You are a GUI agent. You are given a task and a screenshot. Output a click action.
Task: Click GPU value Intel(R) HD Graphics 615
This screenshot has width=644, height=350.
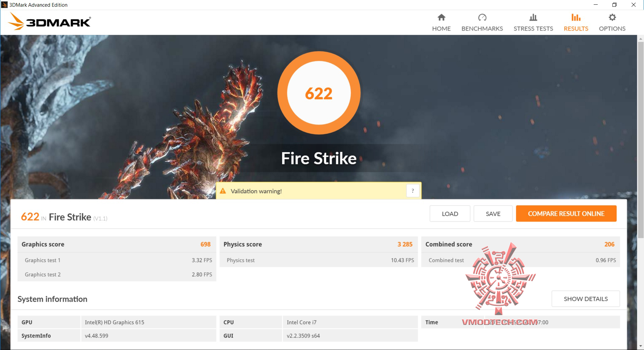(114, 322)
